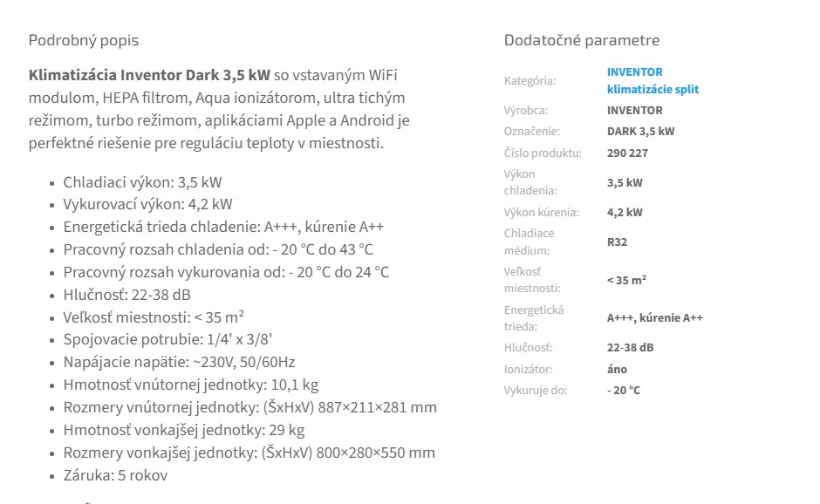Click the Chladiaci výkon: 3,5 kW bullet
This screenshot has width=820, height=504.
point(142,182)
